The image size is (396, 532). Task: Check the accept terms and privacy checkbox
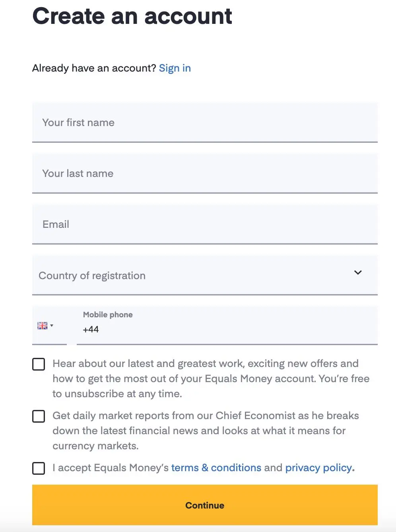click(x=39, y=468)
